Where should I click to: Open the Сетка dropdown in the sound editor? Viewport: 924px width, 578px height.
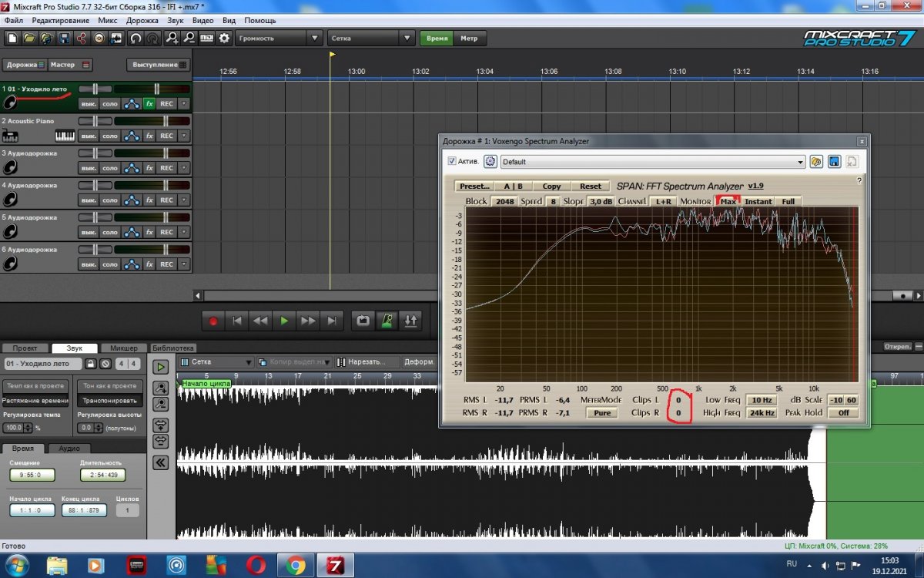pyautogui.click(x=216, y=361)
